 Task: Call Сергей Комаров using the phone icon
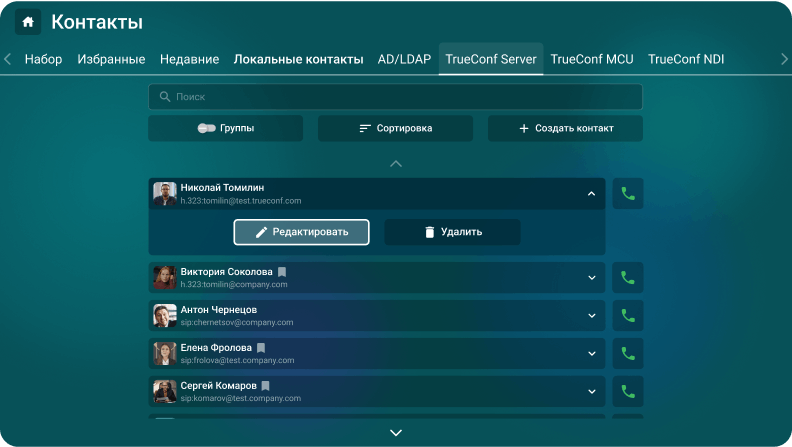628,392
